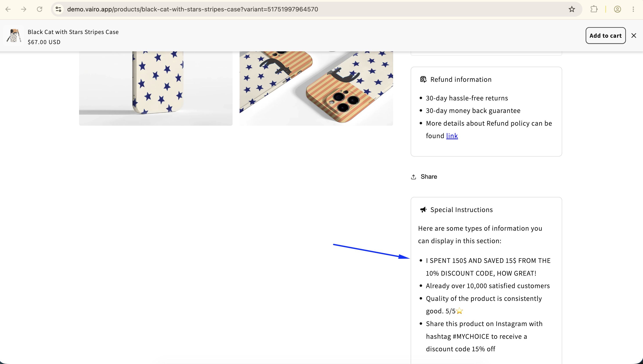This screenshot has height=364, width=643.
Task: Click the address bar URL
Action: click(192, 9)
